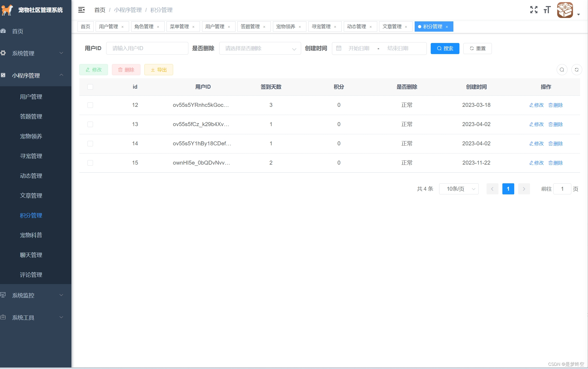The image size is (588, 369).
Task: Click the 开始日期 start date field
Action: [359, 48]
